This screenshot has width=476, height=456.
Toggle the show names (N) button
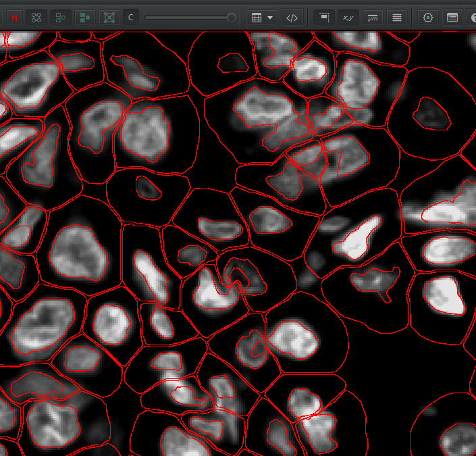(x=15, y=18)
